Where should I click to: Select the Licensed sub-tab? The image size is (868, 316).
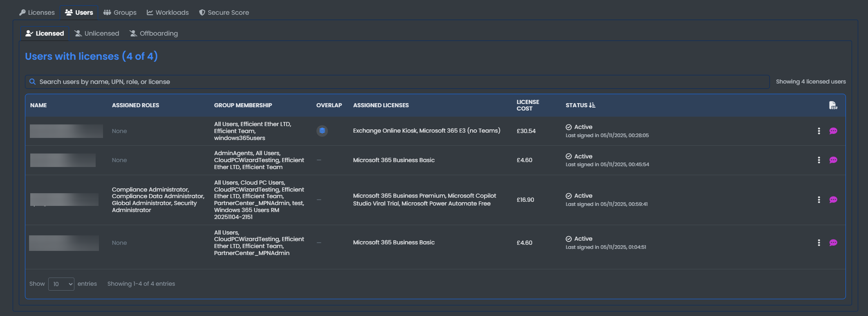(45, 34)
